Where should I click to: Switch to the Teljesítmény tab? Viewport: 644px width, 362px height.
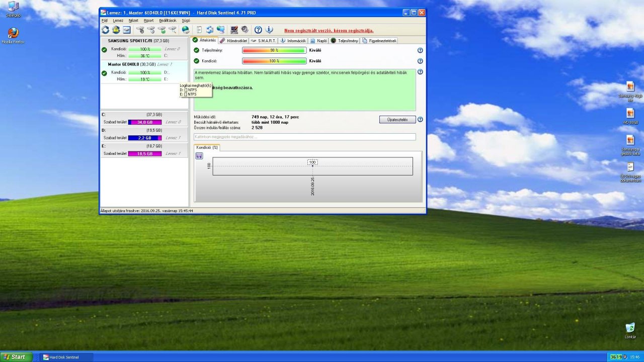[345, 41]
